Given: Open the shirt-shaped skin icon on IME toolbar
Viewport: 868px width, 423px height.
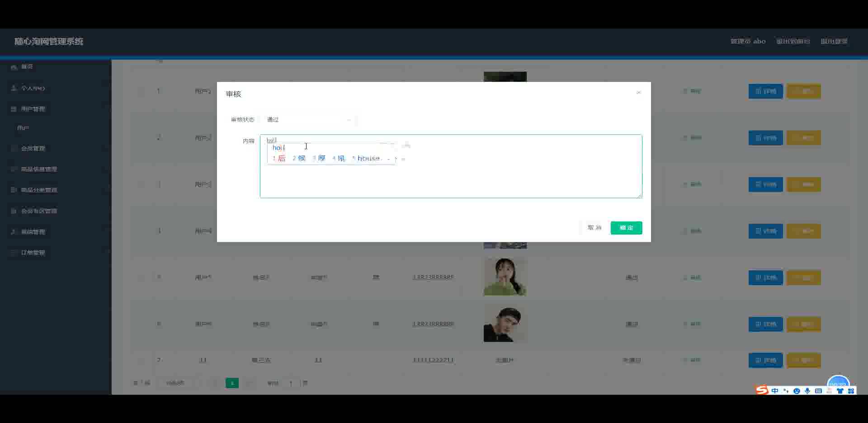Looking at the screenshot, I should 840,391.
